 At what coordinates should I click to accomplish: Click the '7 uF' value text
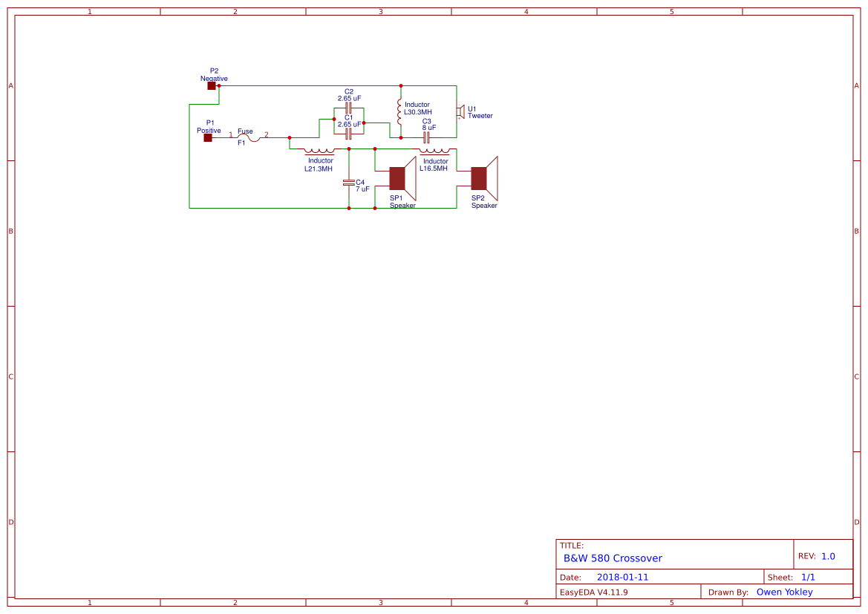click(x=362, y=189)
